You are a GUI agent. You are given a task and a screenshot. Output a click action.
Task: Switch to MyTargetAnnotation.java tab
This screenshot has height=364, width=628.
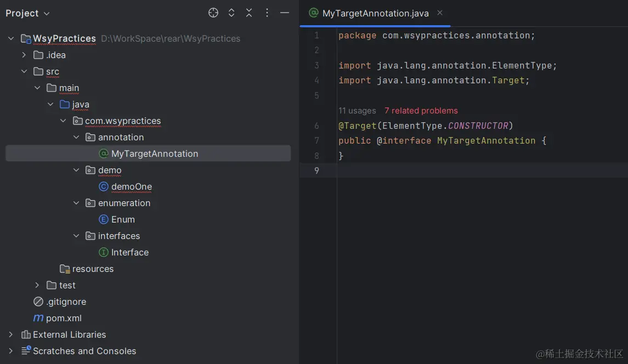pyautogui.click(x=375, y=13)
